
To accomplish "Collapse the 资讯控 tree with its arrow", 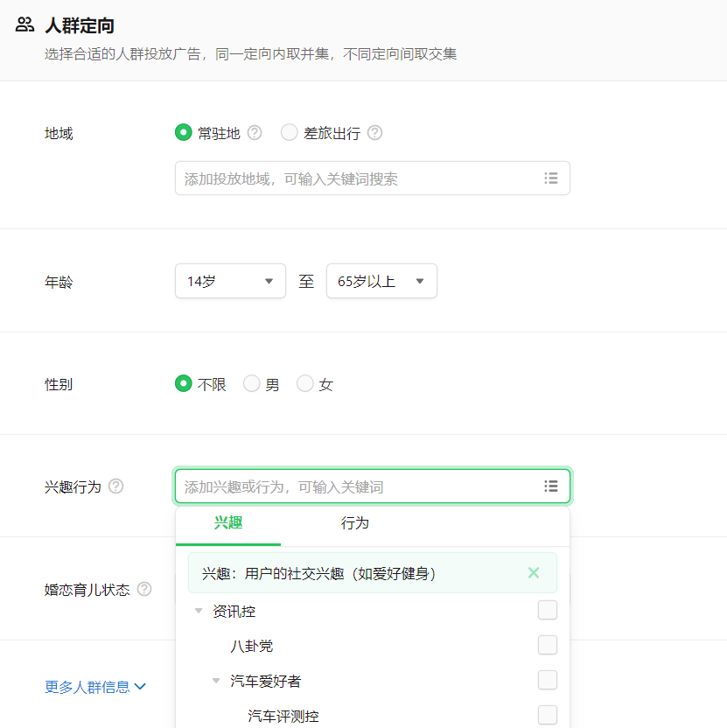I will (199, 612).
